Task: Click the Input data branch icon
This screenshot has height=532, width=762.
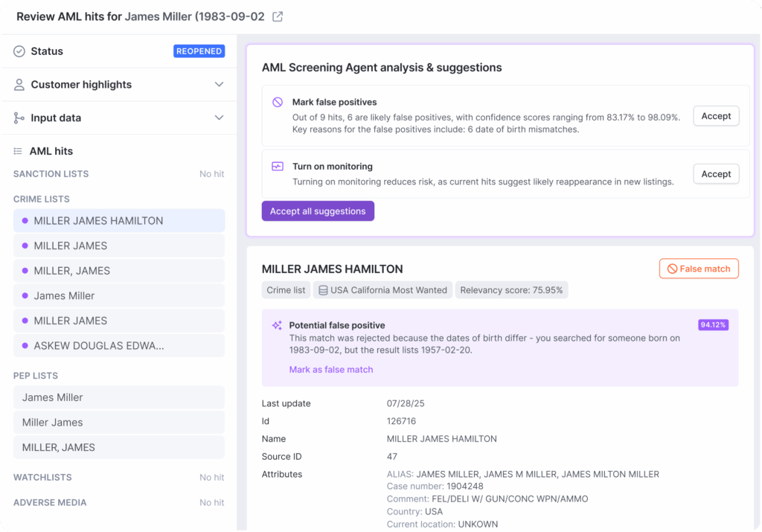Action: 19,118
